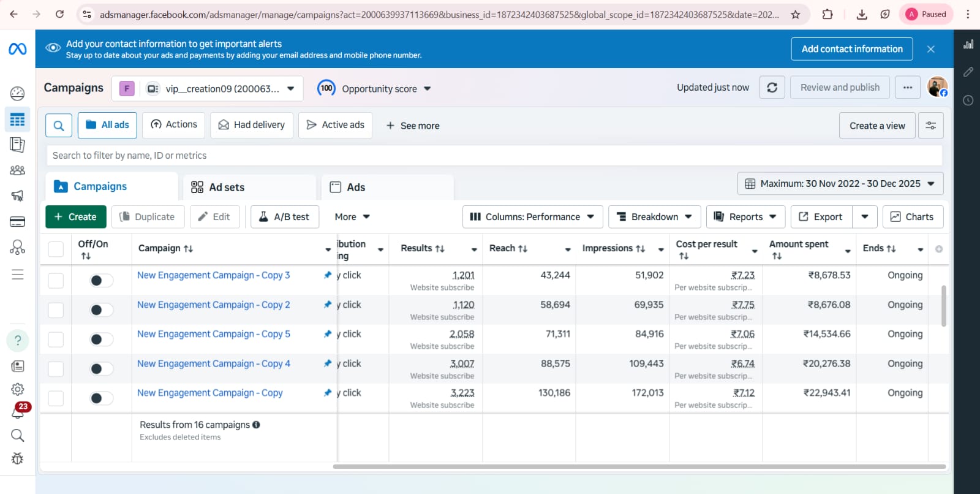
Task: Open notifications bell with 23 badge
Action: coord(17,412)
